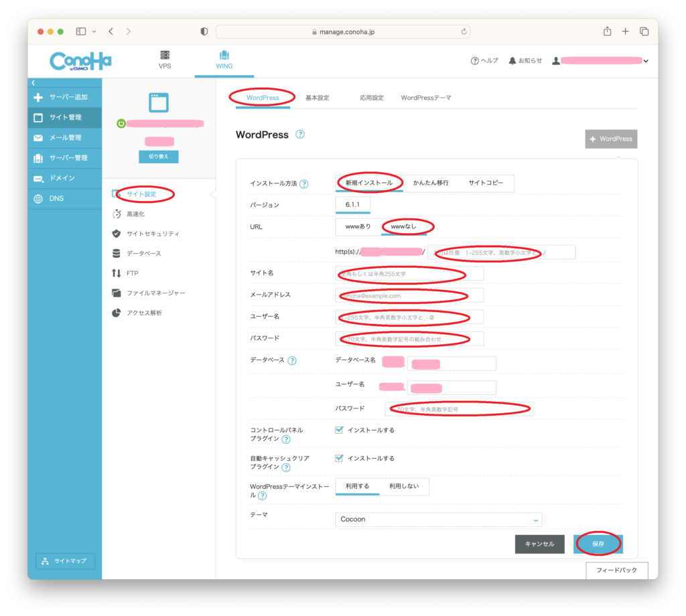Screen dimensions: 686x616
Task: Click the ユーザー名 field under メールアドレス
Action: (x=409, y=317)
